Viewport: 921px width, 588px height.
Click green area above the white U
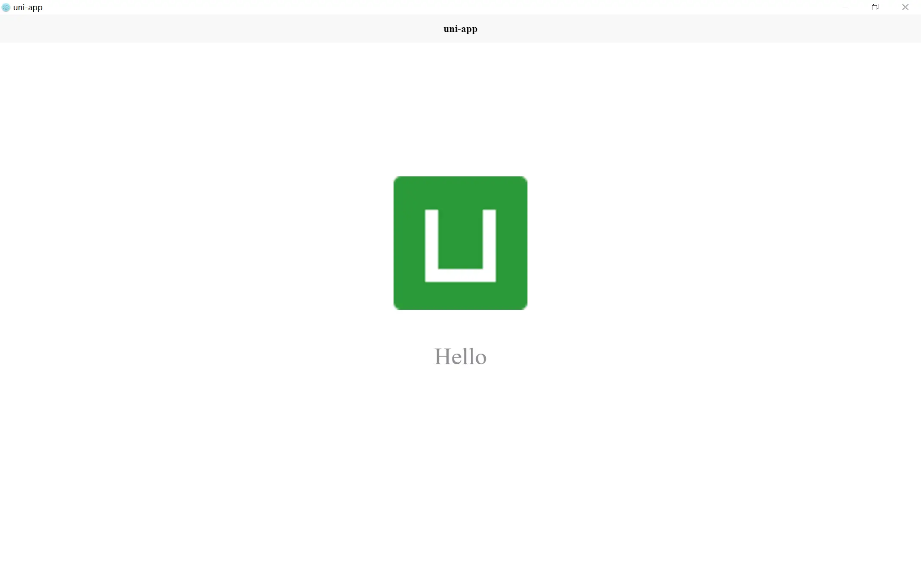click(460, 192)
